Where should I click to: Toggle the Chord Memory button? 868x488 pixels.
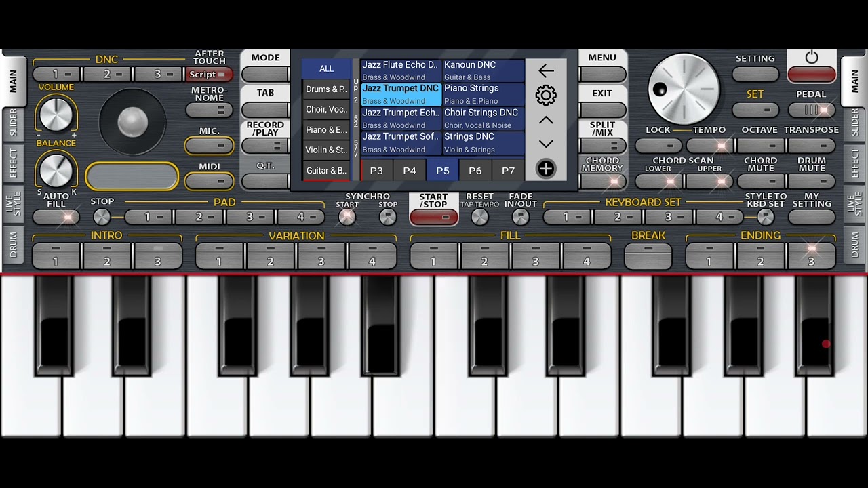[602, 182]
